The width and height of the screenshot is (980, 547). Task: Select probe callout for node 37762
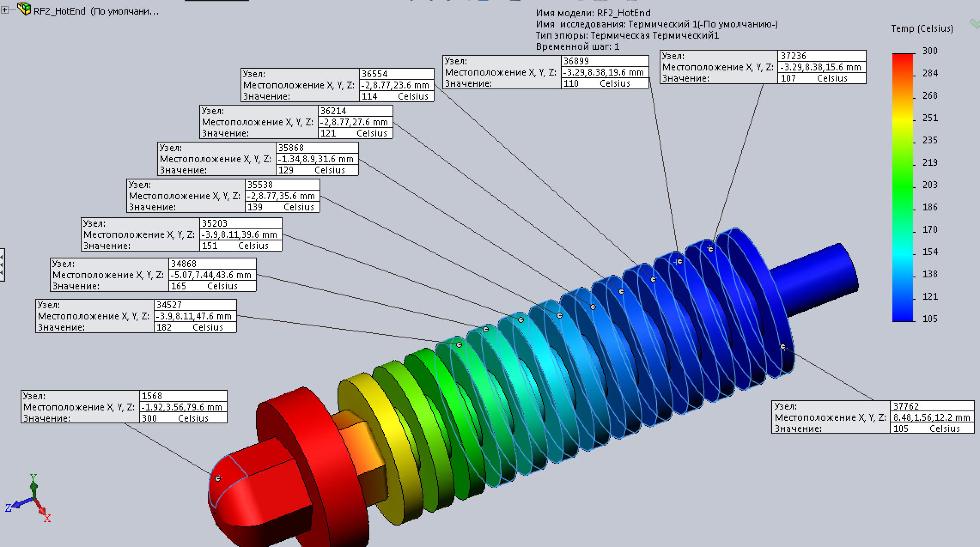872,417
